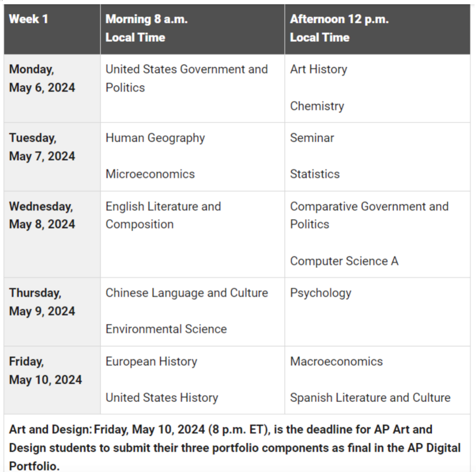Select the European History entry

click(151, 362)
